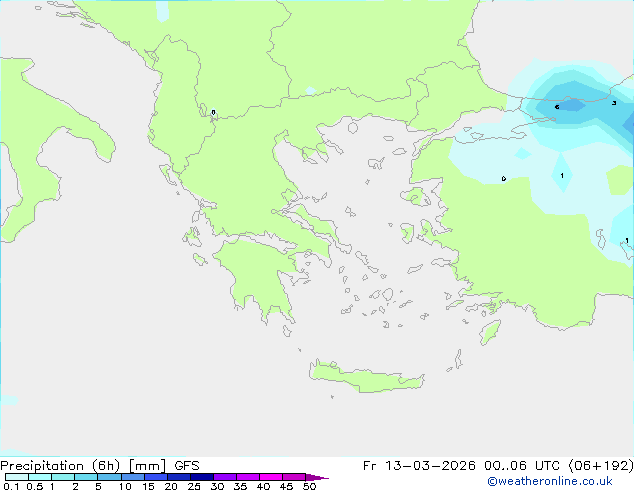634x490 pixels.
Task: Click legend label '25'
Action: click(x=194, y=486)
